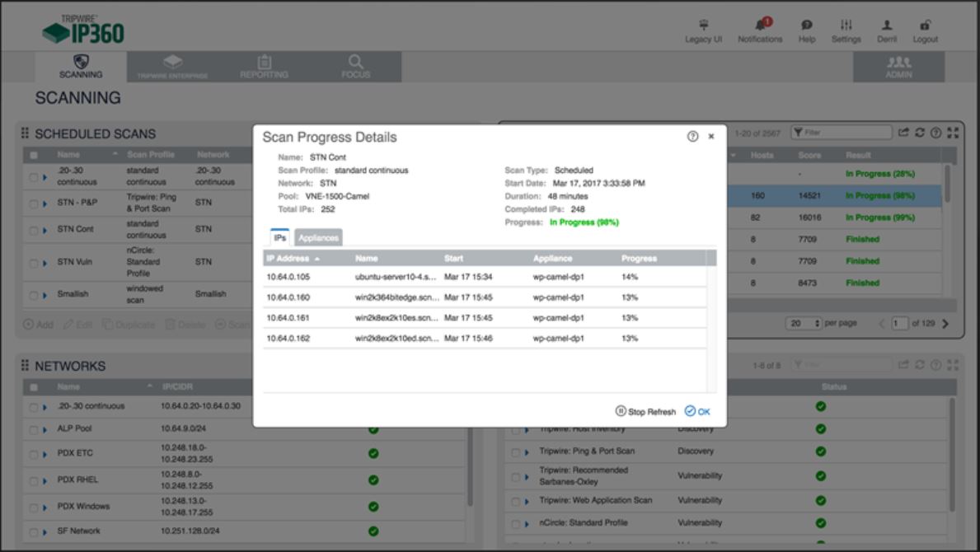Click the scan profiles panel export icon
This screenshot has width=980, height=552.
coord(903,365)
